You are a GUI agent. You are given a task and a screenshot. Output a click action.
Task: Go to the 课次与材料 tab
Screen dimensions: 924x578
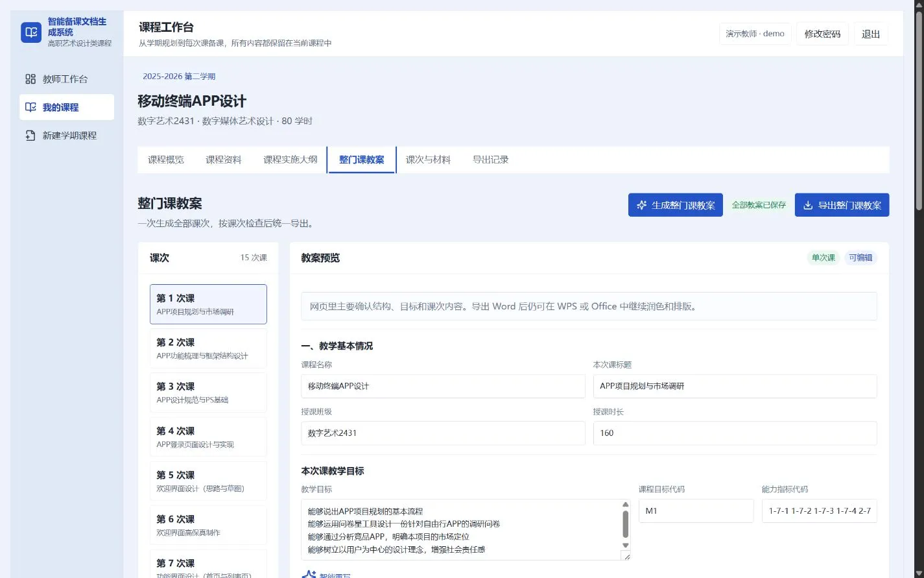[x=428, y=160]
